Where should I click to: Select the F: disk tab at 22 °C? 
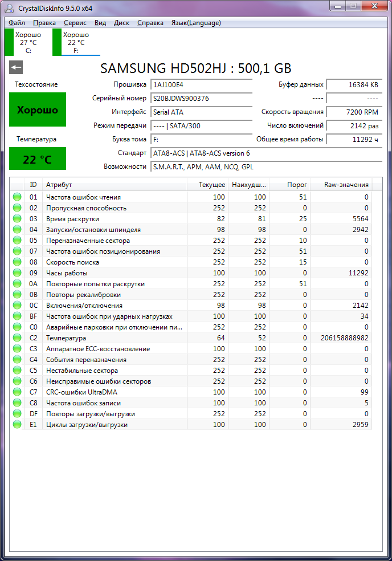pos(76,43)
